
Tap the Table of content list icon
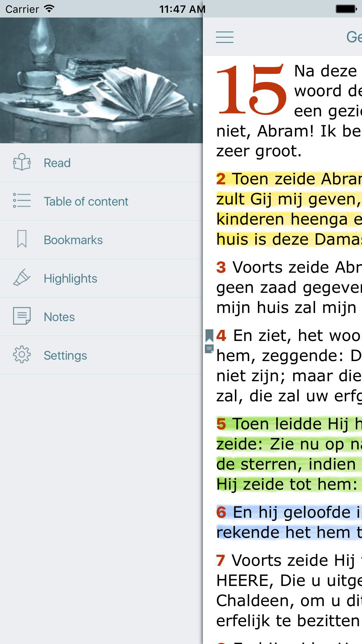pyautogui.click(x=22, y=201)
